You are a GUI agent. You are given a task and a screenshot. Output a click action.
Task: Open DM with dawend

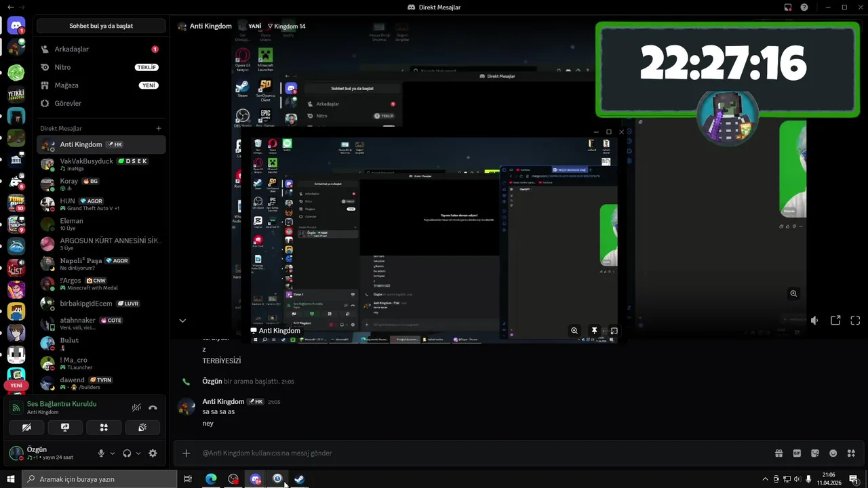(101, 383)
